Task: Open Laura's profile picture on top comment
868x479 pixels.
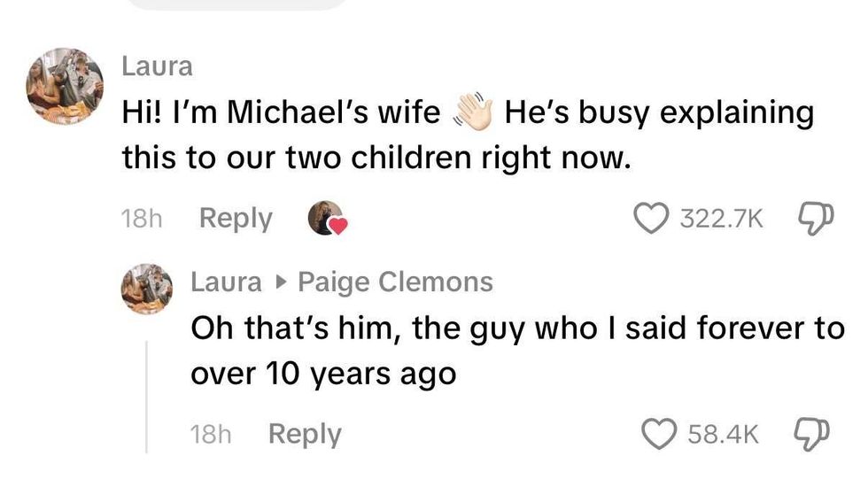Action: click(x=65, y=86)
